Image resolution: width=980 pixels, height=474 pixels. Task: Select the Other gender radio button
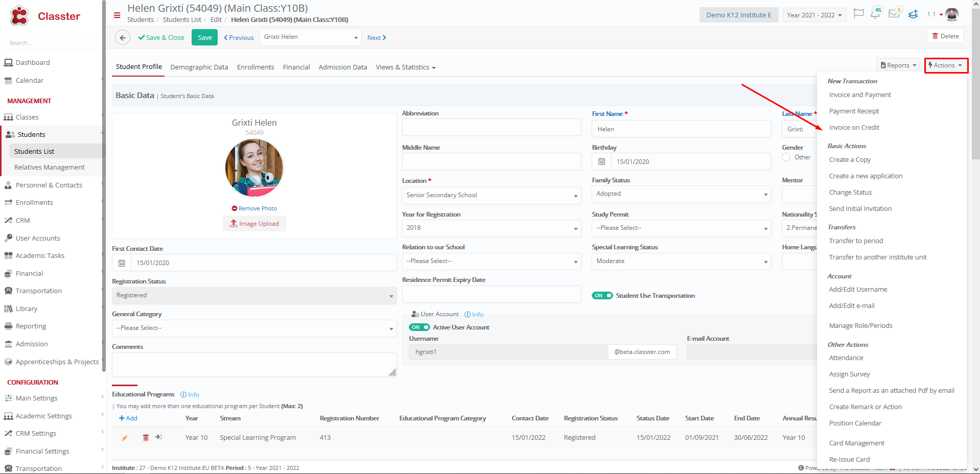786,157
